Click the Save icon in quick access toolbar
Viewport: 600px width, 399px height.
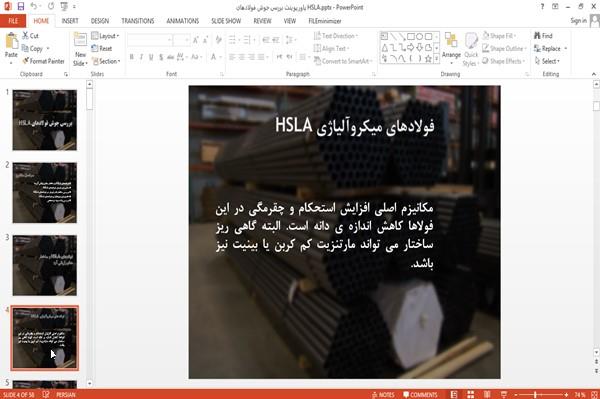(x=21, y=7)
